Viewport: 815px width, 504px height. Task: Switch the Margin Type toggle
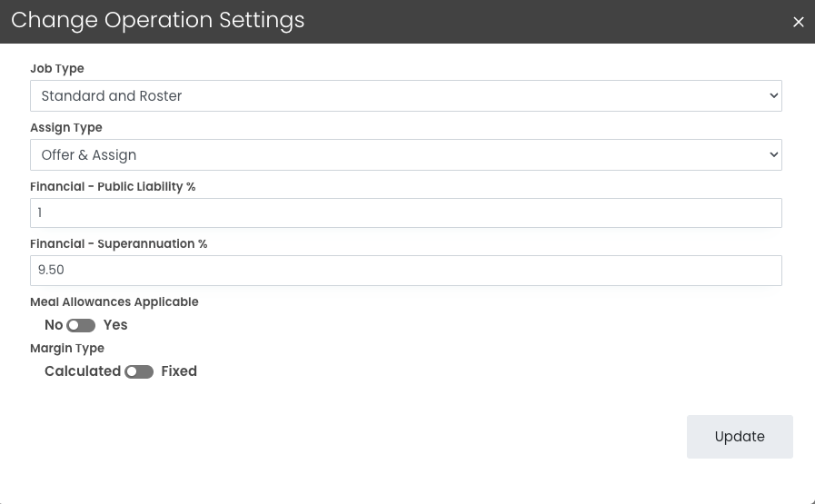click(x=139, y=371)
